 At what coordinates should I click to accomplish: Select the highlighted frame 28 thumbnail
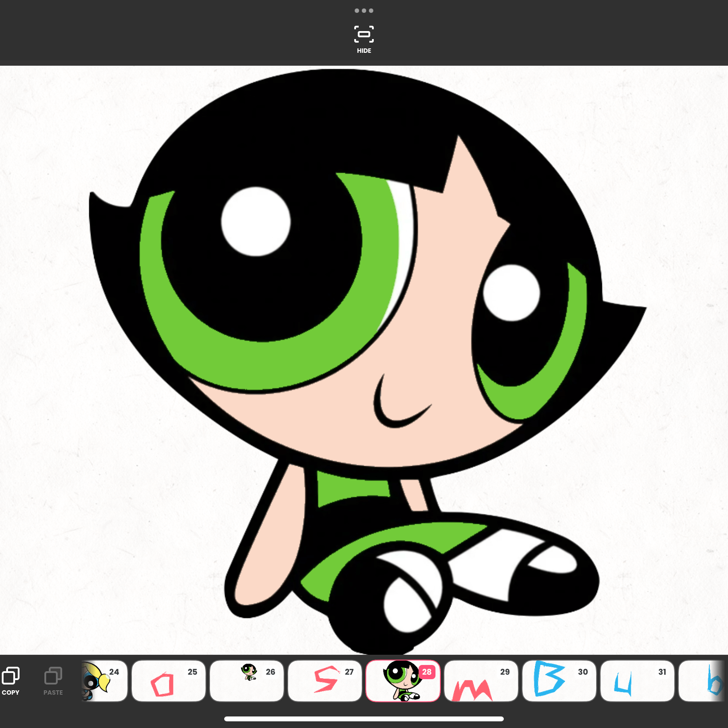coord(403,681)
